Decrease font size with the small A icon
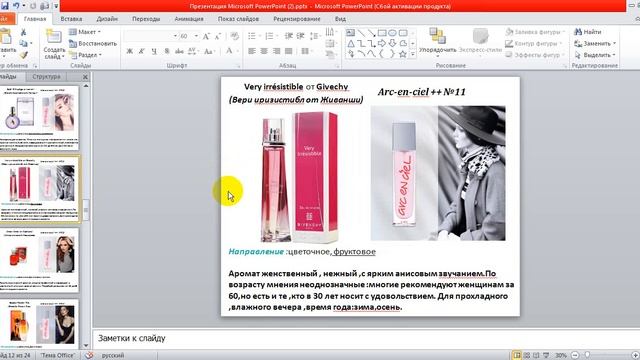 pos(218,36)
